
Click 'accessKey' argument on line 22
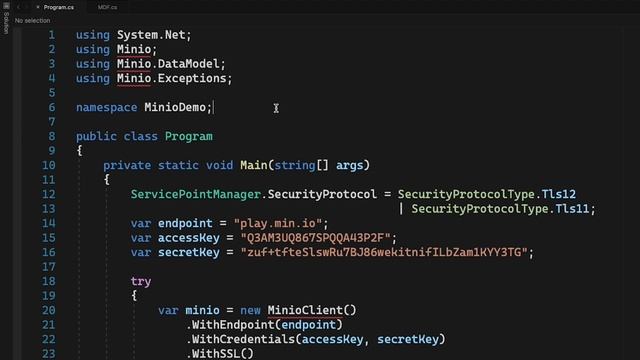tap(332, 339)
